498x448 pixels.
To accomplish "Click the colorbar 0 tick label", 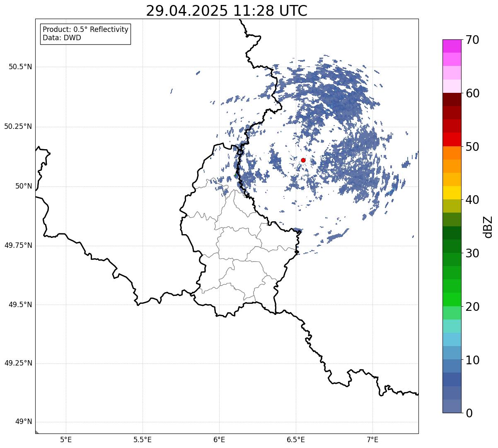I will tap(469, 413).
